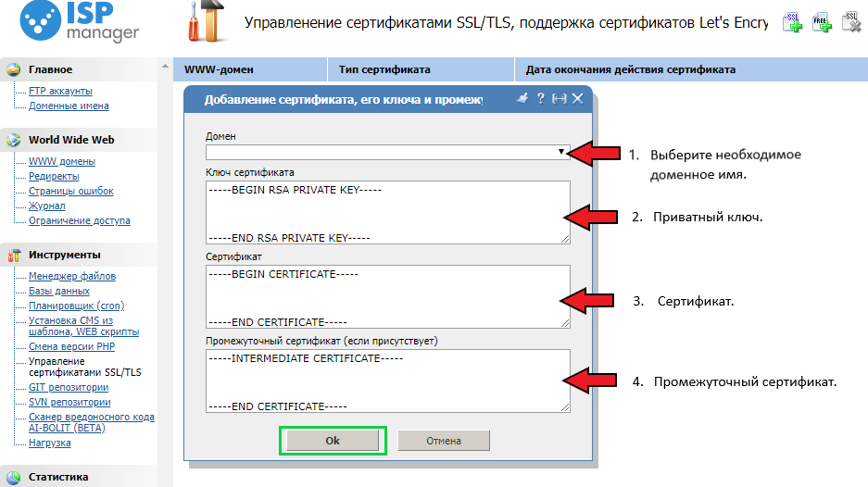Sort by Дата окончания действия сертификата column
The image size is (868, 487).
691,69
